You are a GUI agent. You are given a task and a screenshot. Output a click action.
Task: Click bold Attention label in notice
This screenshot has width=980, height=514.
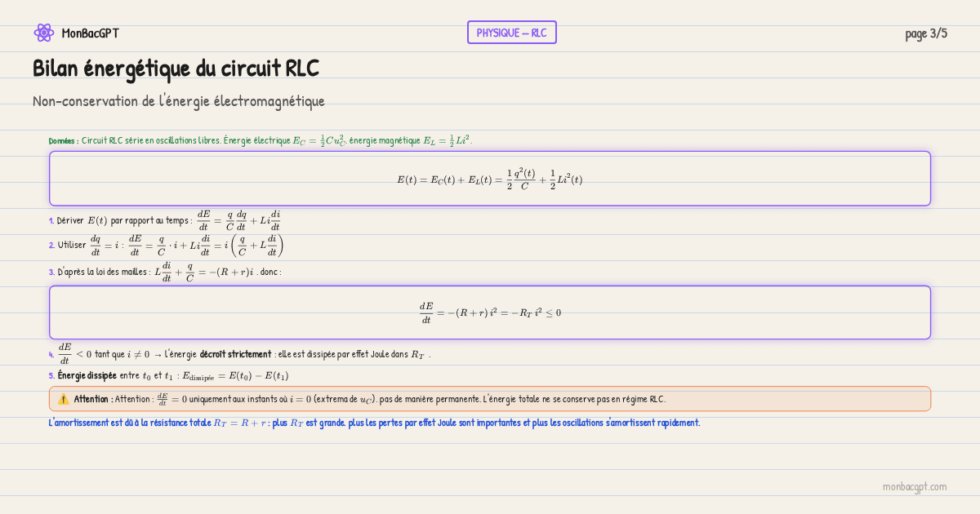tap(92, 399)
